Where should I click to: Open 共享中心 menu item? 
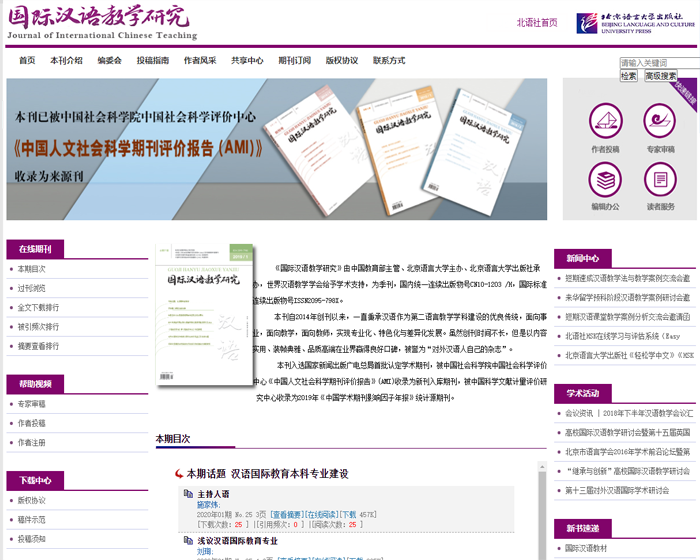(247, 60)
